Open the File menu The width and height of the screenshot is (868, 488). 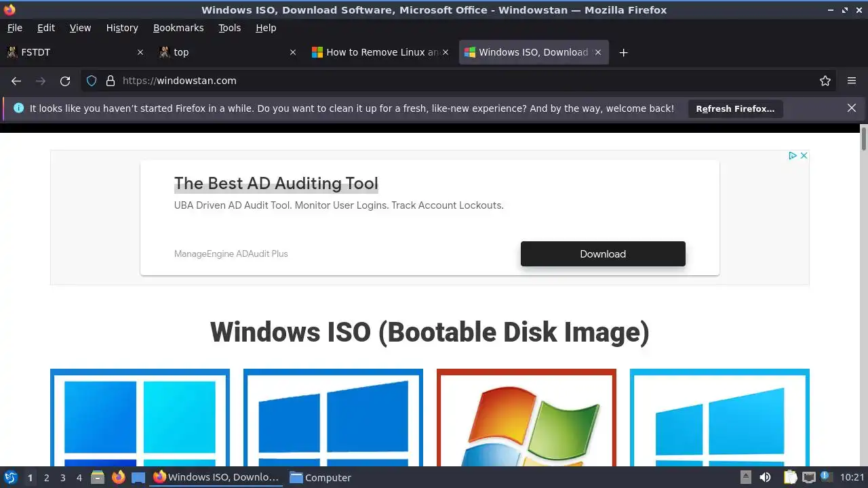pyautogui.click(x=14, y=28)
